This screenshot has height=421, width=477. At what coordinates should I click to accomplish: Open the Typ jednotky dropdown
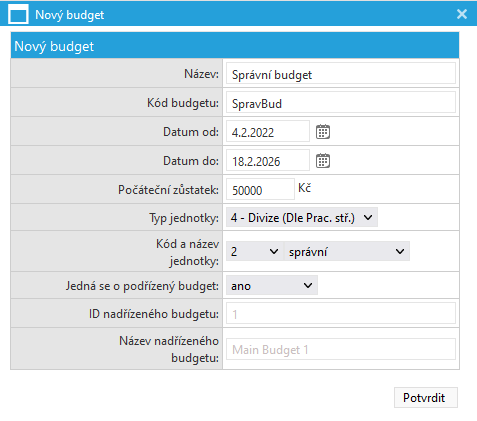(302, 218)
